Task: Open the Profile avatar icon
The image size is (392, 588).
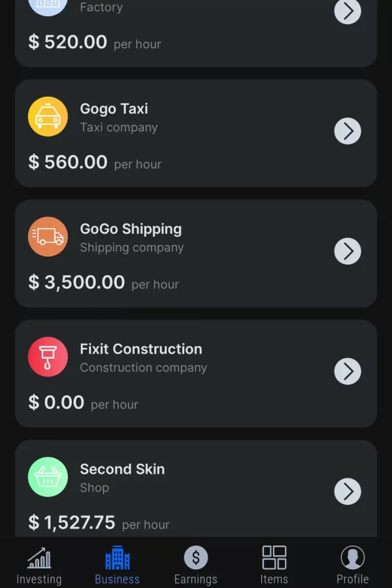Action: click(352, 558)
